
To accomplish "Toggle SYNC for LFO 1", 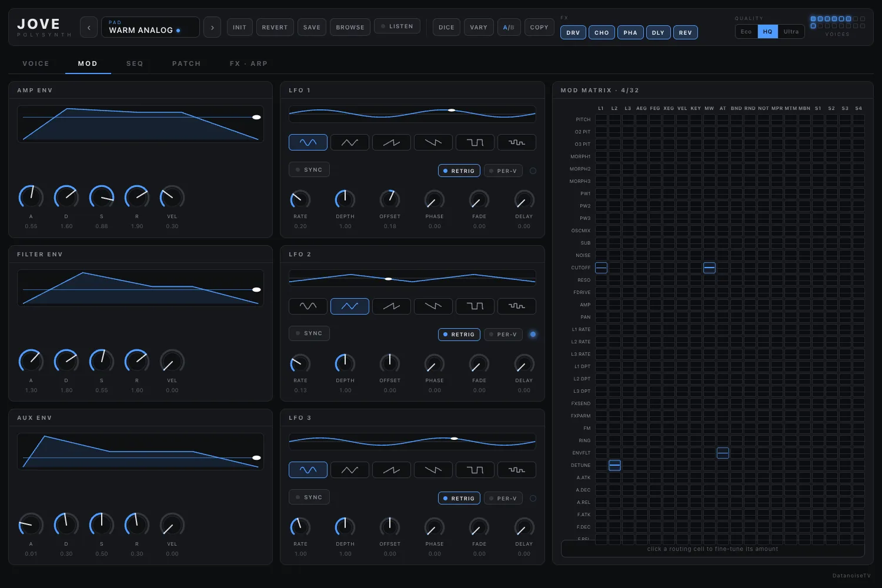I will click(x=309, y=169).
